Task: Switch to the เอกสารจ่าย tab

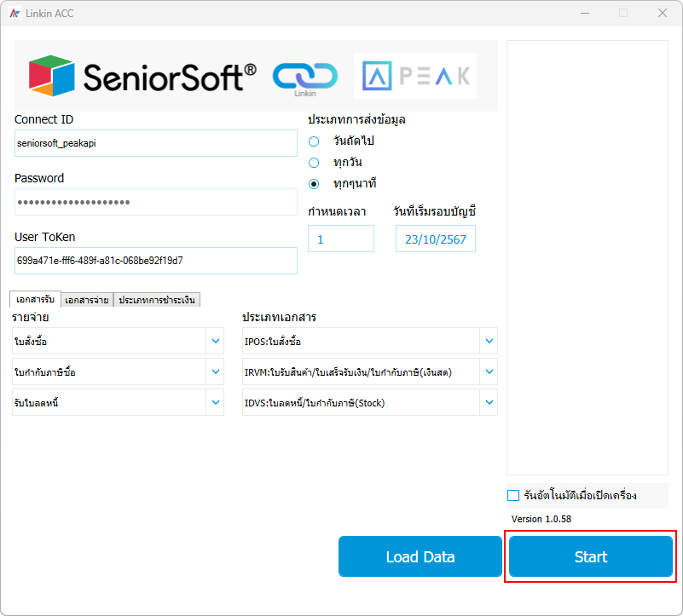Action: tap(87, 300)
